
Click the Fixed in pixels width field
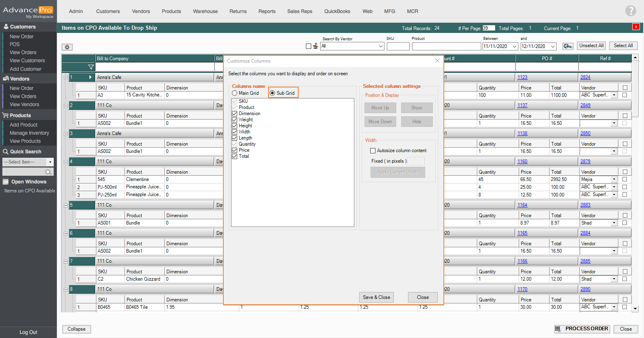point(416,161)
